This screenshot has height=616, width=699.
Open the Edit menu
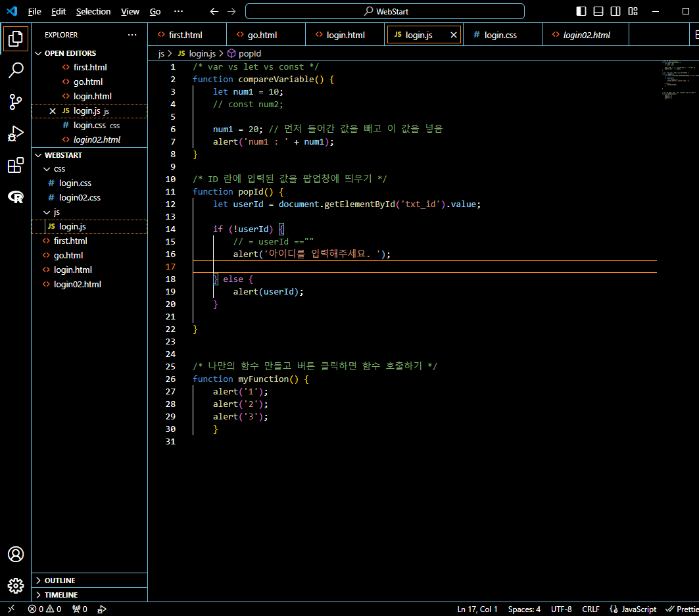coord(59,12)
